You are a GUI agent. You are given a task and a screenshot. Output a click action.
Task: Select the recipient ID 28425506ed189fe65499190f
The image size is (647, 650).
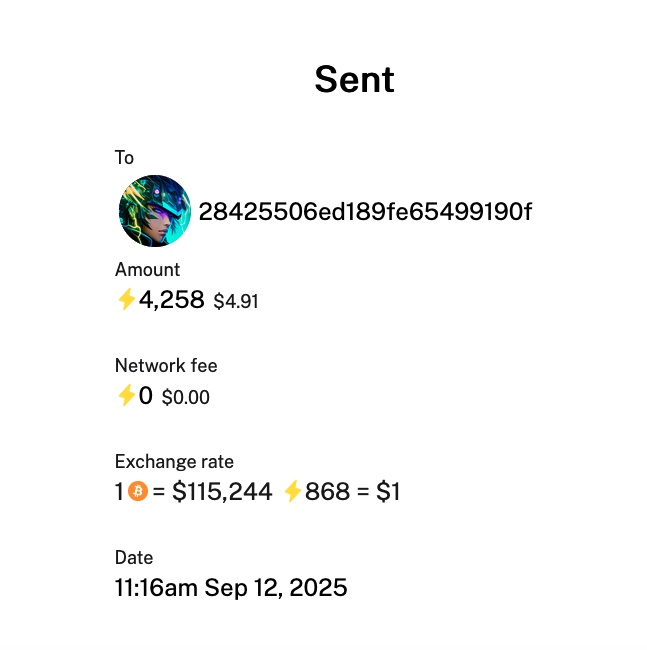tap(365, 212)
